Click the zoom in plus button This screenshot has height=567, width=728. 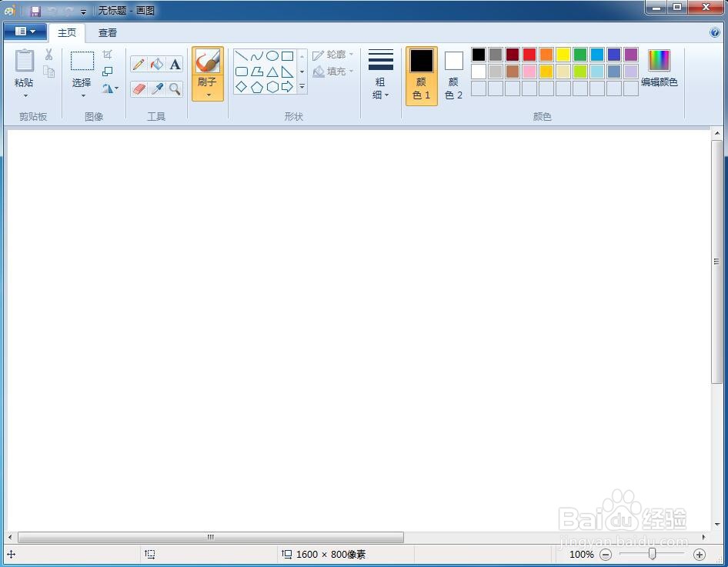point(700,555)
